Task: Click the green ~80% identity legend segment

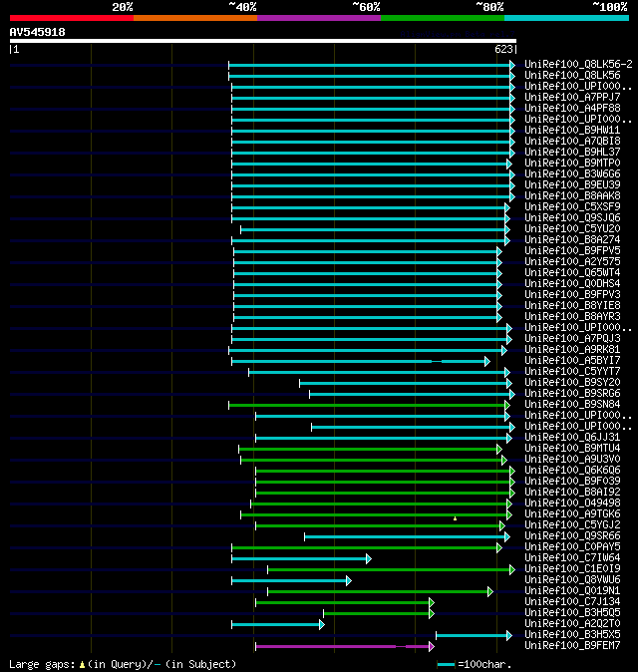Action: point(443,18)
